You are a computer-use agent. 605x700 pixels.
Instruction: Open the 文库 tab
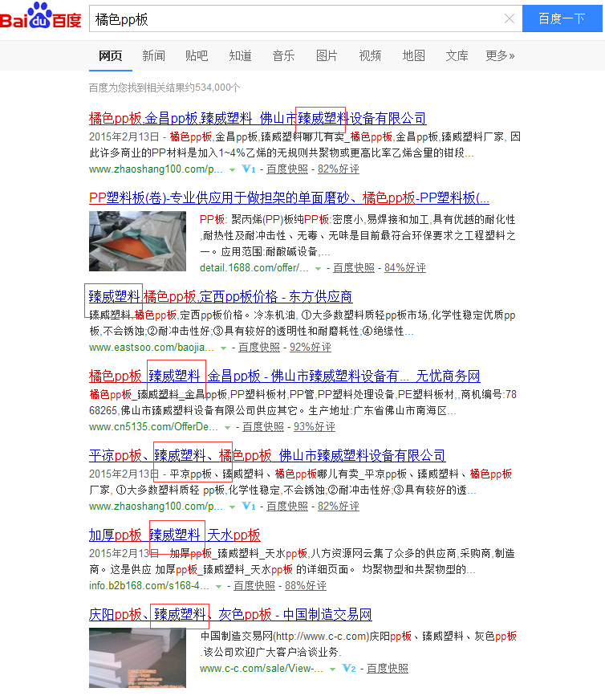457,56
